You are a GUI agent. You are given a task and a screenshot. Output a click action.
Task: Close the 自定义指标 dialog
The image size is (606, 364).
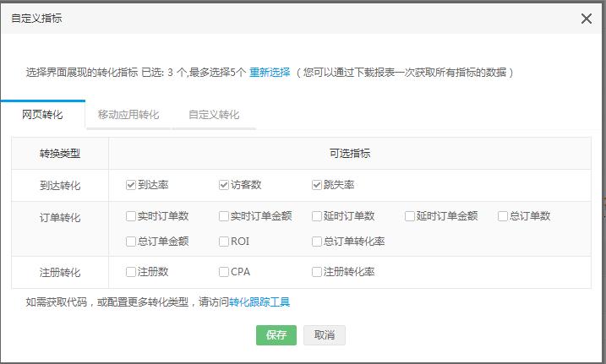(586, 19)
